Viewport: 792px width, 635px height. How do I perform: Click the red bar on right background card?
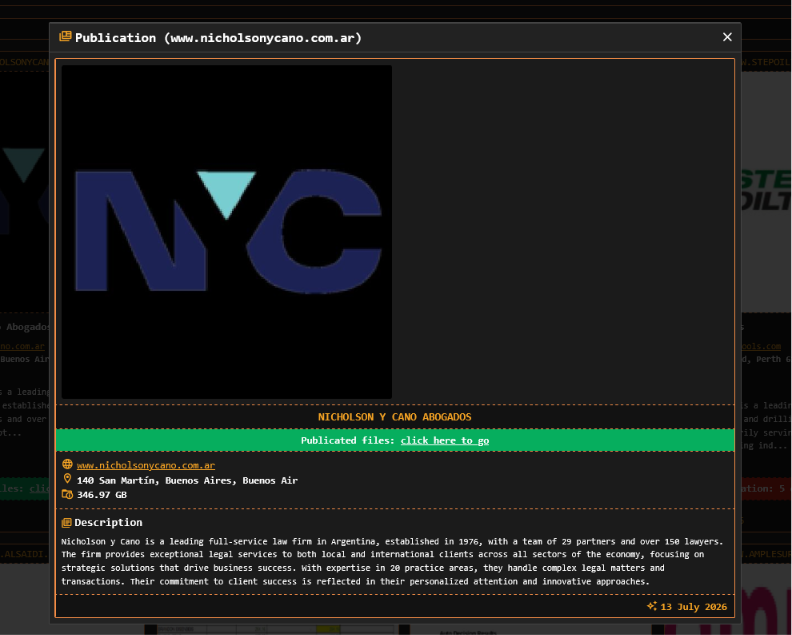coord(766,489)
